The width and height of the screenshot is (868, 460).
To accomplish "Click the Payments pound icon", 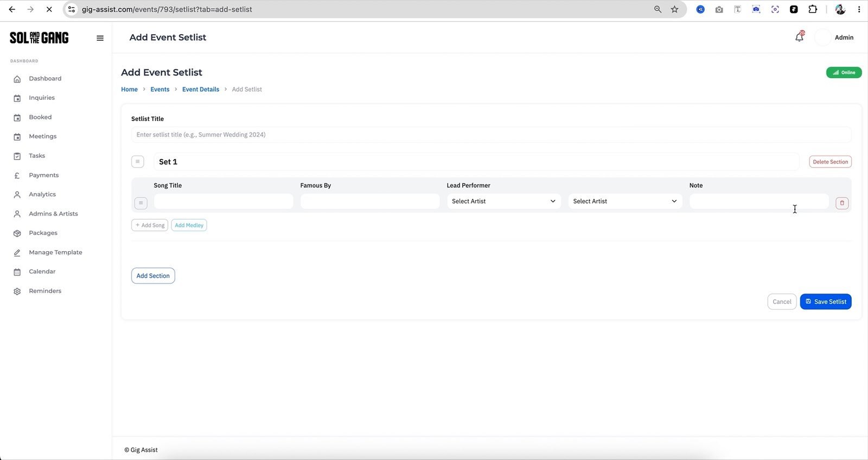I will 17,176.
